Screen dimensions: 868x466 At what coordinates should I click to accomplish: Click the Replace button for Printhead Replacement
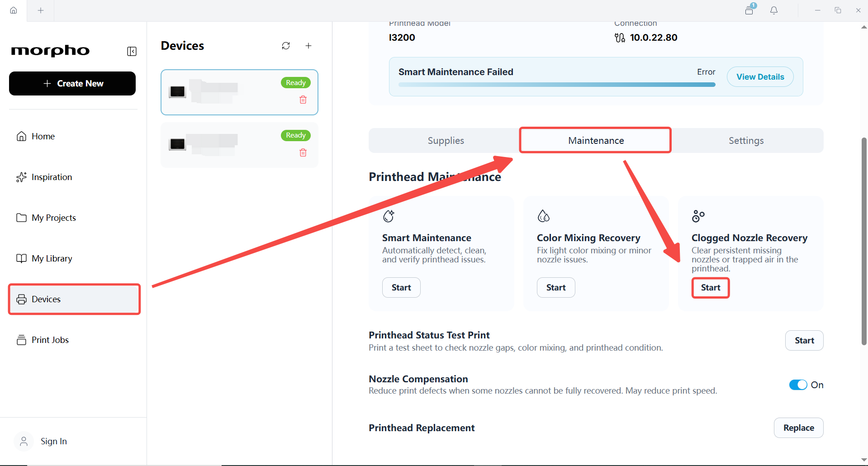(x=798, y=428)
